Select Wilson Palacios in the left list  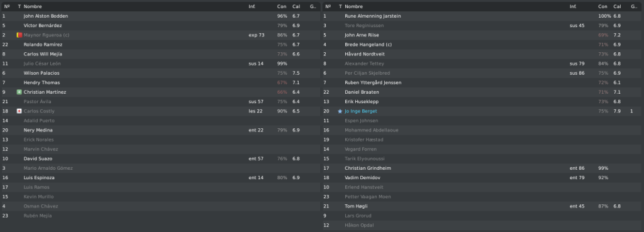(x=160, y=73)
